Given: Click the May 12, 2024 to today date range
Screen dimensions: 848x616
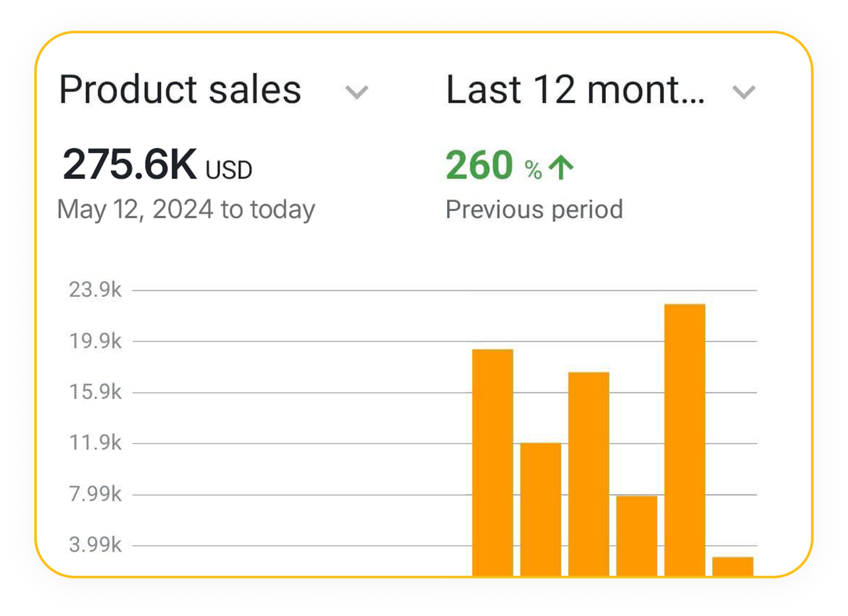Looking at the screenshot, I should pyautogui.click(x=186, y=209).
